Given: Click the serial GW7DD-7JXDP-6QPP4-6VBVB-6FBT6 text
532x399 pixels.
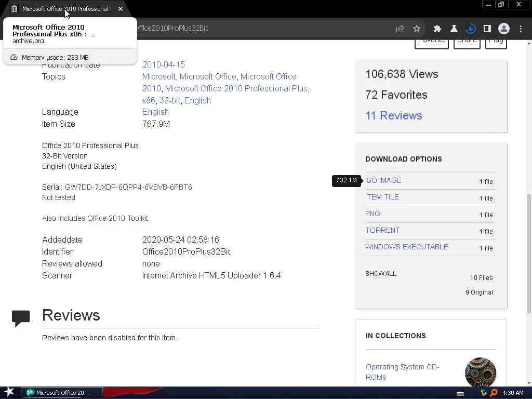Looking at the screenshot, I should 128,187.
